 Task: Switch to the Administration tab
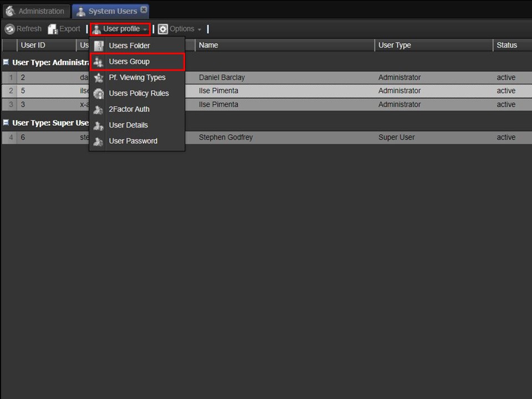(35, 11)
